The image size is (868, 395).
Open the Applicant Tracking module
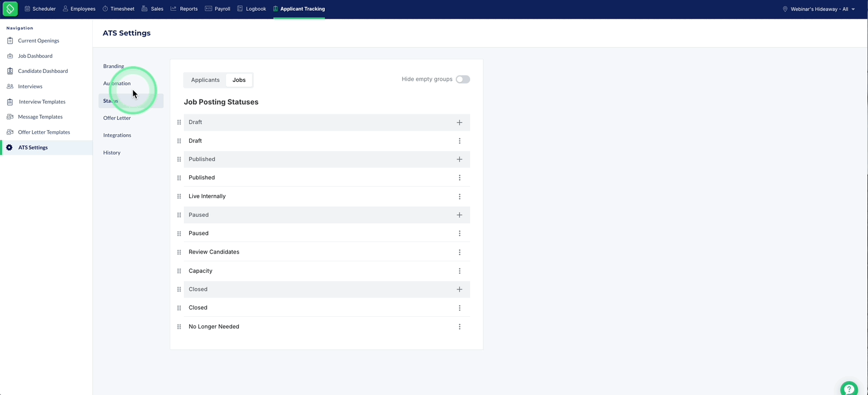pyautogui.click(x=299, y=9)
